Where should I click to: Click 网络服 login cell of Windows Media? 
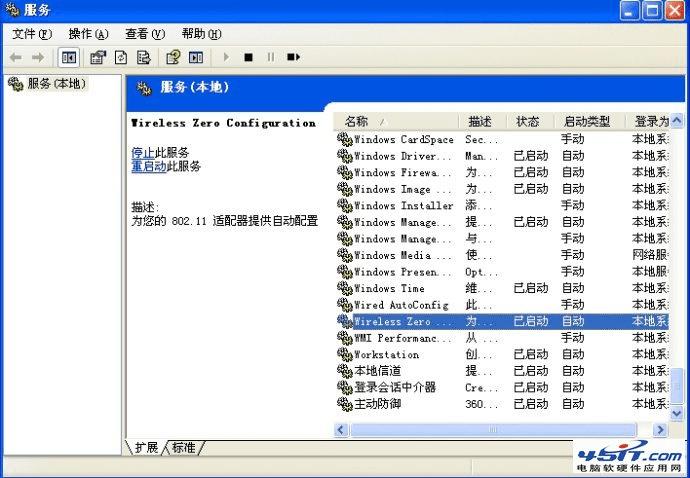[650, 255]
